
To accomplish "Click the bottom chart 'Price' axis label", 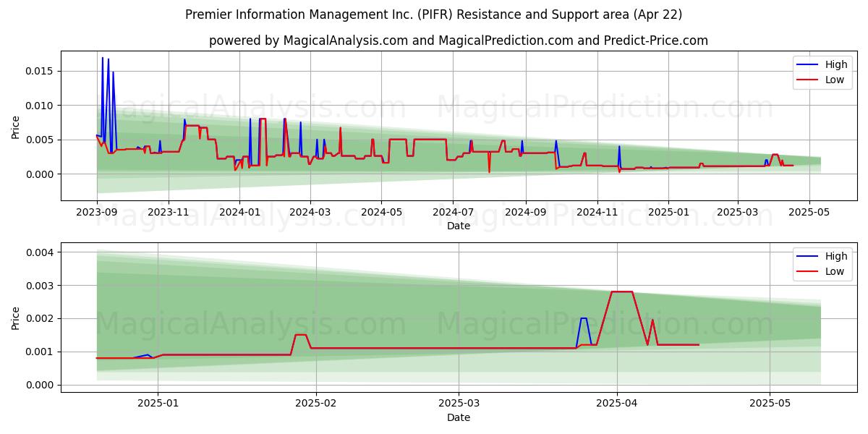I will click(x=16, y=317).
